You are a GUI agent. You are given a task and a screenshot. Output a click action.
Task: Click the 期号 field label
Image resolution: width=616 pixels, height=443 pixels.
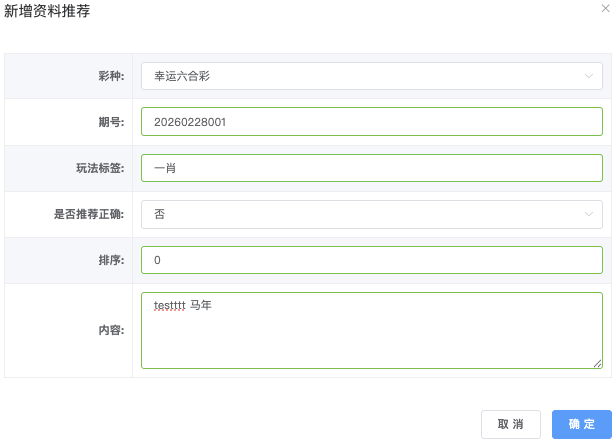[x=110, y=122]
